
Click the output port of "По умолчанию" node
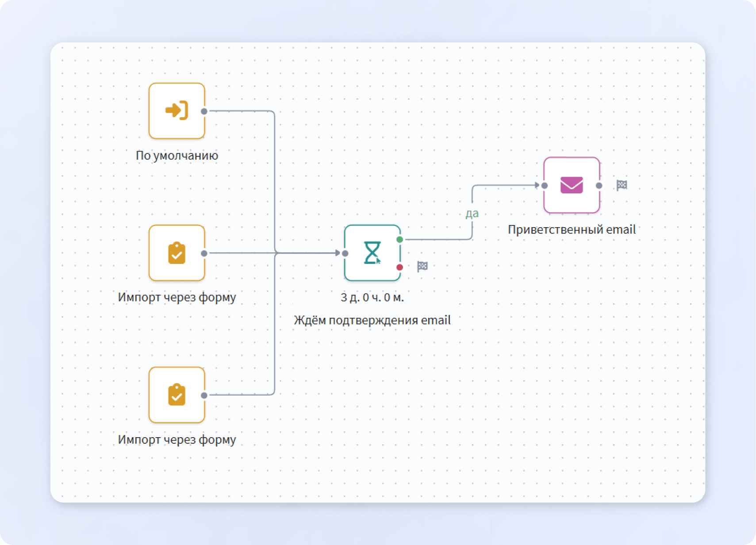coord(204,111)
